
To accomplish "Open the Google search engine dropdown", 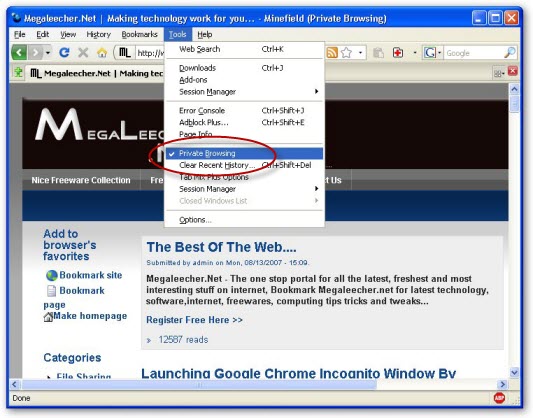I will pyautogui.click(x=432, y=53).
